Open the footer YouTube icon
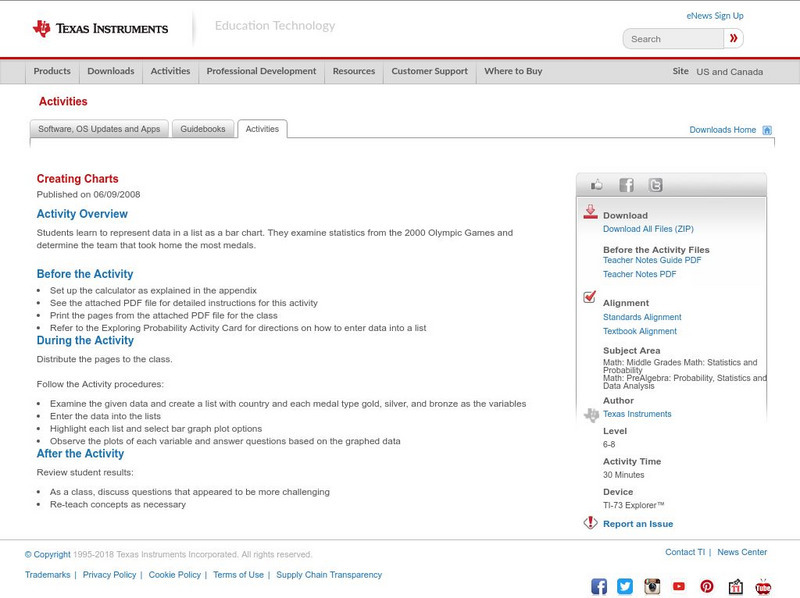The width and height of the screenshot is (800, 598). tap(679, 586)
